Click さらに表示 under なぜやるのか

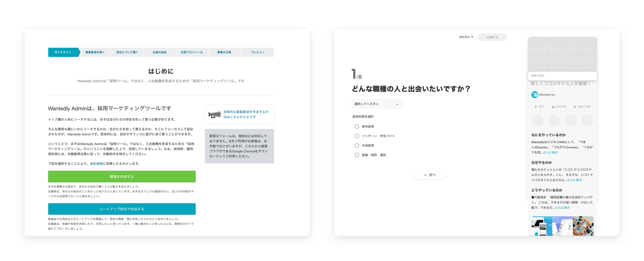pyautogui.click(x=574, y=180)
